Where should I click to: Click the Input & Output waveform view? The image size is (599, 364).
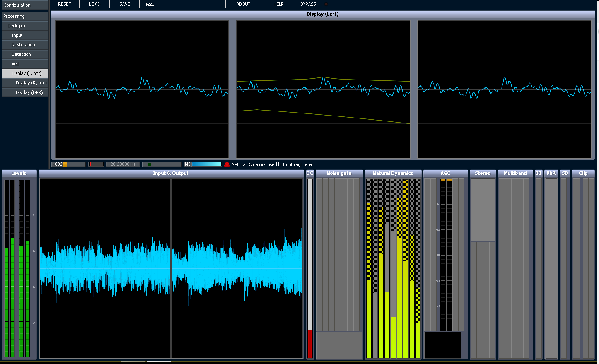click(171, 268)
